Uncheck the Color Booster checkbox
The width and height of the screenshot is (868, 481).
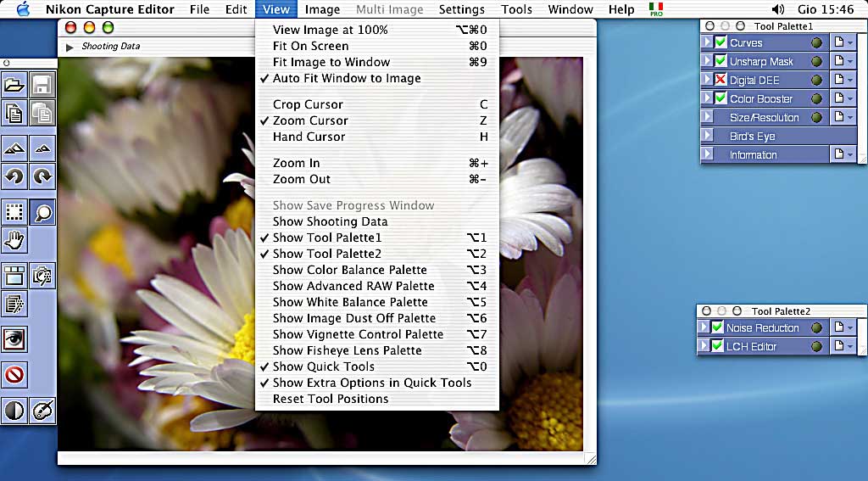pyautogui.click(x=721, y=98)
